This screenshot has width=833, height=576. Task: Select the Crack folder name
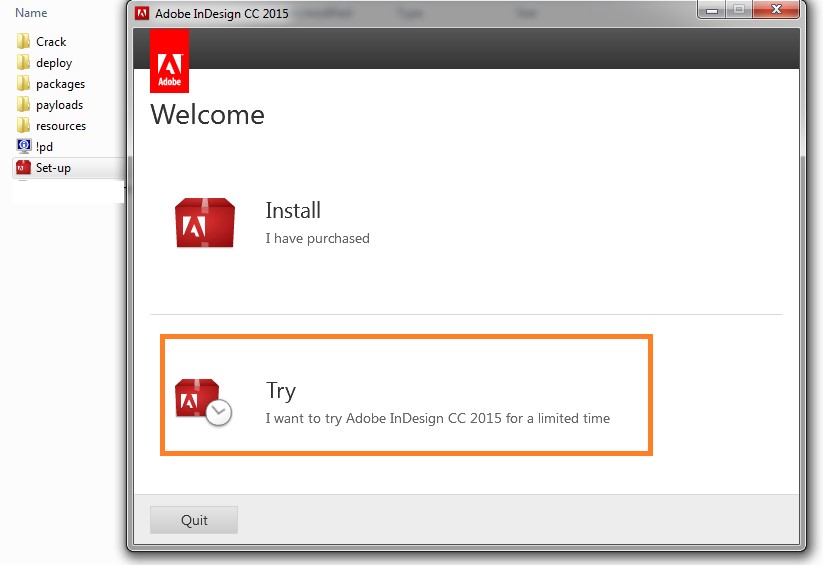pos(51,41)
